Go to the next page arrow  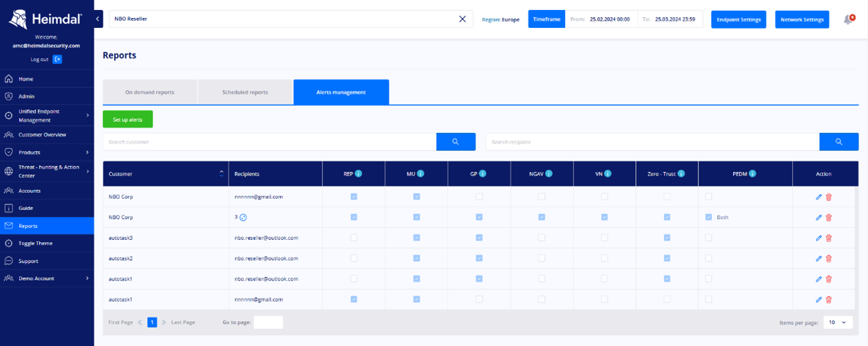(x=164, y=322)
